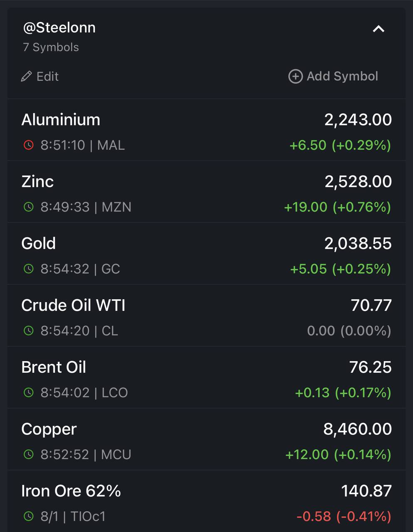Open the Aluminium symbol row

(206, 130)
